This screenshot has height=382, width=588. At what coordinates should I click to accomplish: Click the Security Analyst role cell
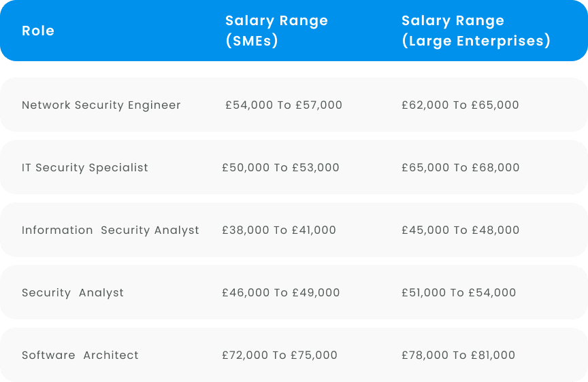tap(73, 293)
